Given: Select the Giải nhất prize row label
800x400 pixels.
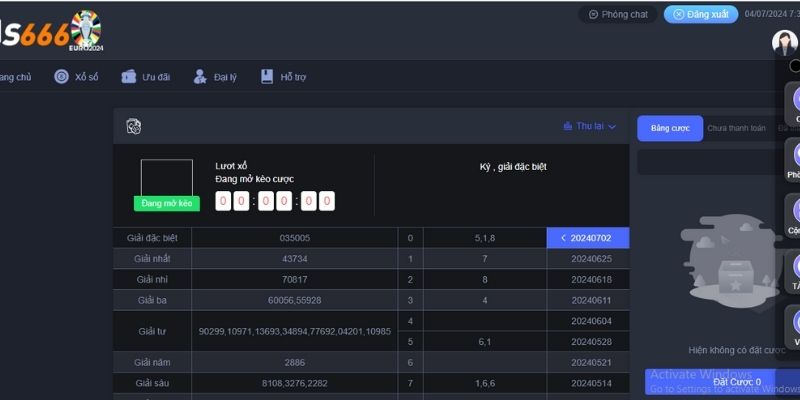Looking at the screenshot, I should (152, 259).
